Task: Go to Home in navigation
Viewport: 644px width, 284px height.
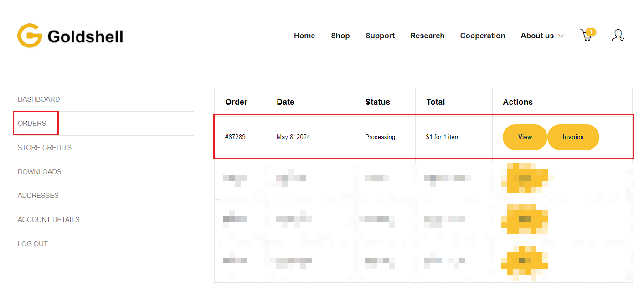Action: click(304, 36)
